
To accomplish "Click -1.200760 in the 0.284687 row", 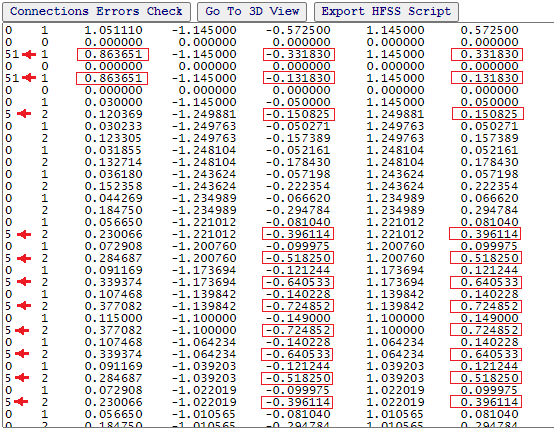I will click(204, 258).
